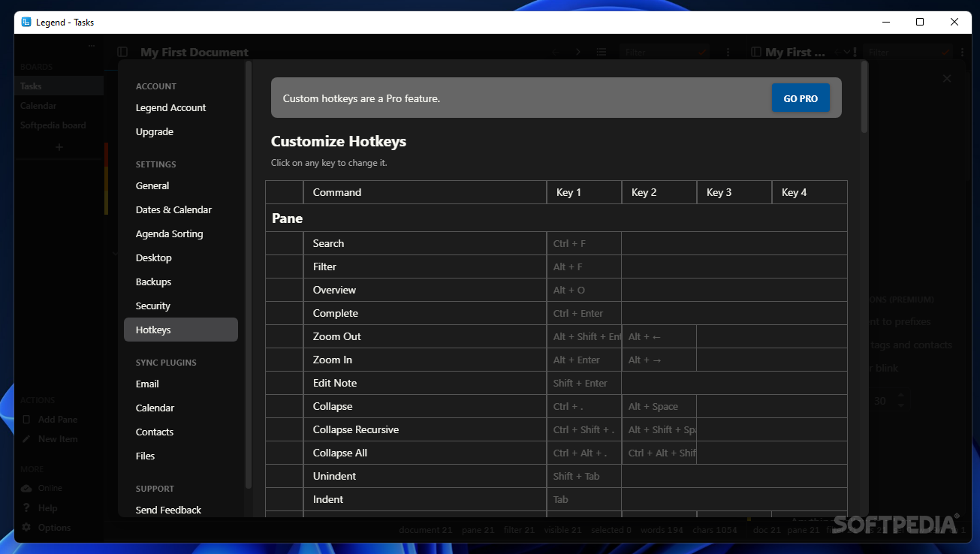This screenshot has width=980, height=554.
Task: Close the dimmed panel with the X icon
Action: tap(947, 78)
